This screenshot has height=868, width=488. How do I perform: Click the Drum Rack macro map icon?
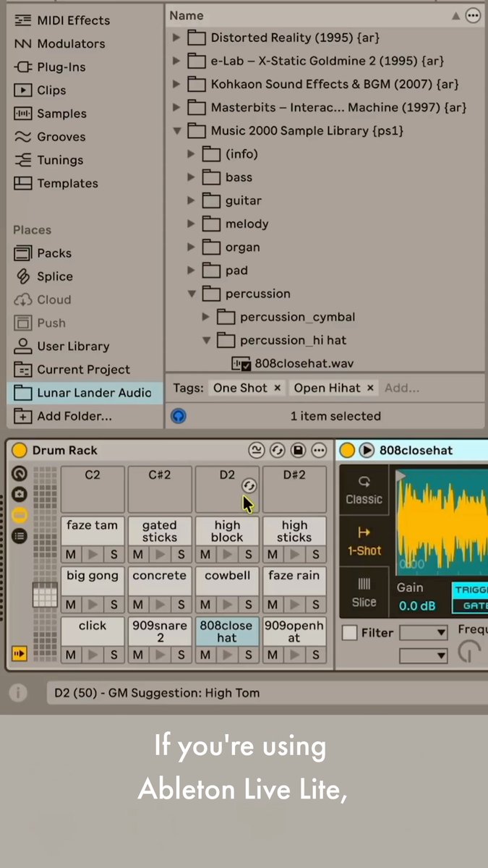tap(257, 451)
